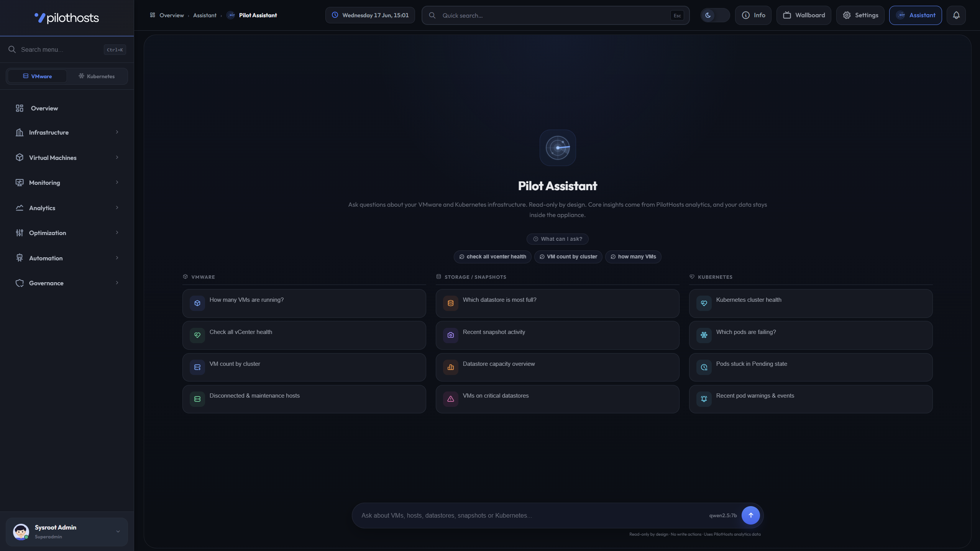Click the clock icon on 'Pods stuck in Pending state'
The height and width of the screenshot is (551, 980).
coord(704,367)
